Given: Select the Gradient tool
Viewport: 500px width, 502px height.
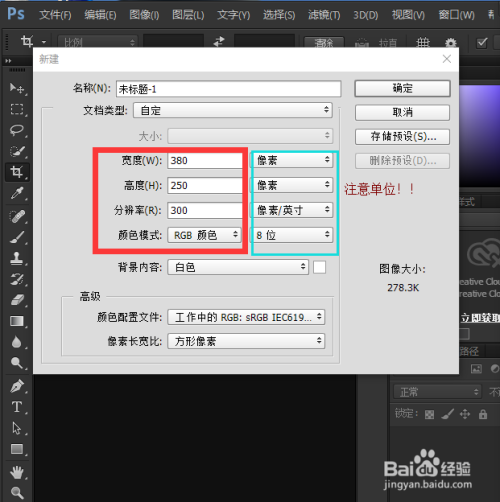Looking at the screenshot, I should (x=17, y=321).
